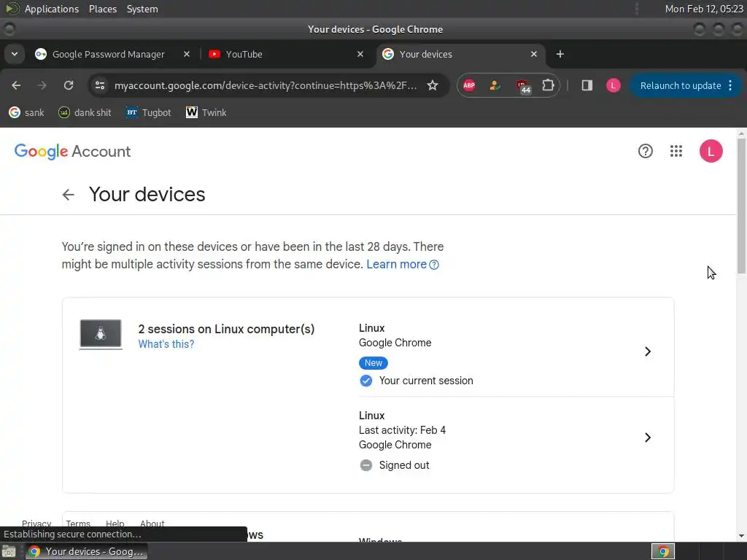Open site information icon in address bar

[x=100, y=85]
